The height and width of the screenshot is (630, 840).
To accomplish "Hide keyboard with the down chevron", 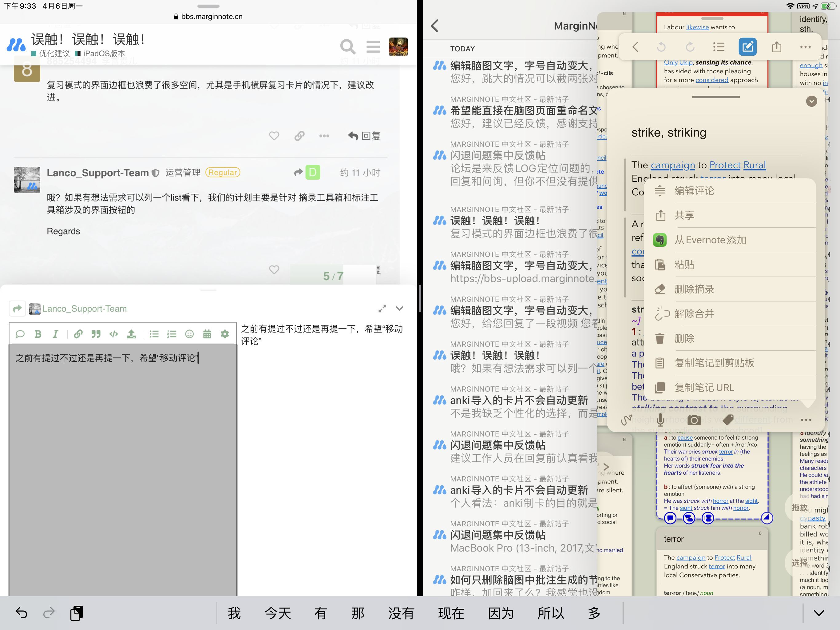I will (819, 613).
